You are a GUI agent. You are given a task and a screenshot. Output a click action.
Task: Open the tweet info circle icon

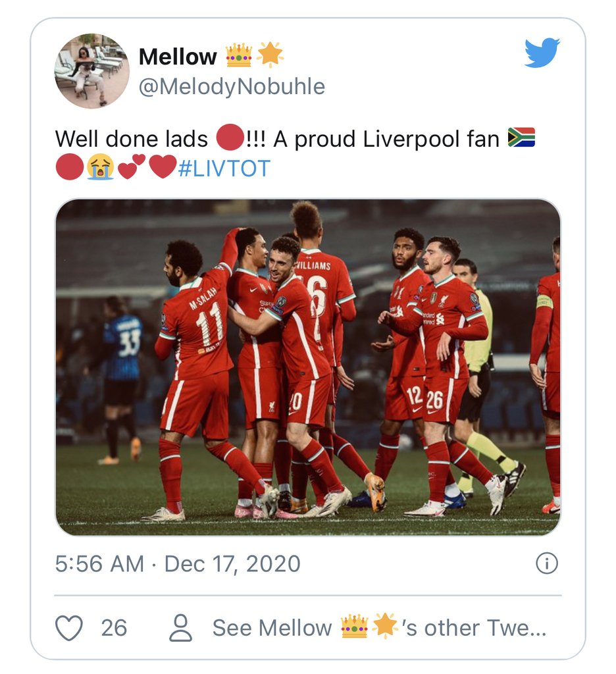point(547,563)
